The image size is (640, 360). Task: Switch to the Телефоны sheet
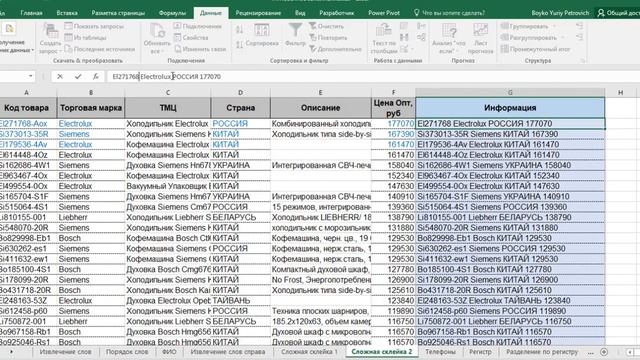440,352
